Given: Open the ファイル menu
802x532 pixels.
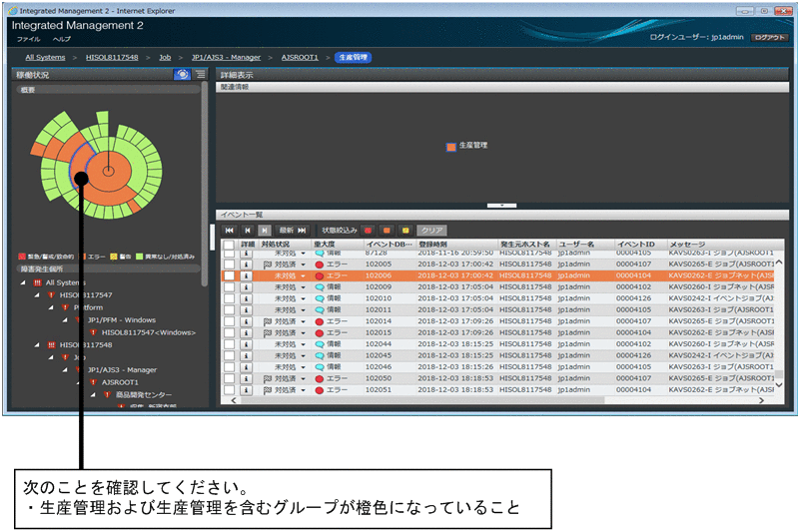Looking at the screenshot, I should tap(28, 39).
